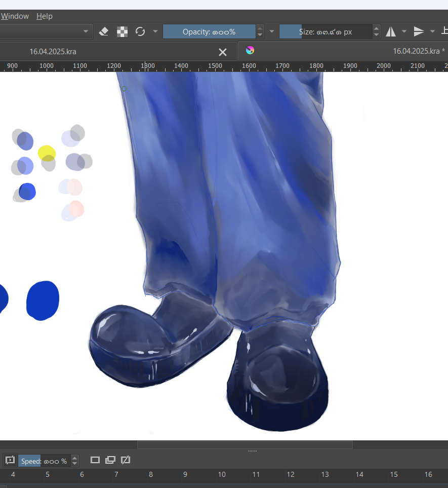
Task: Expand horizontal mirror options arrow
Action: point(404,32)
